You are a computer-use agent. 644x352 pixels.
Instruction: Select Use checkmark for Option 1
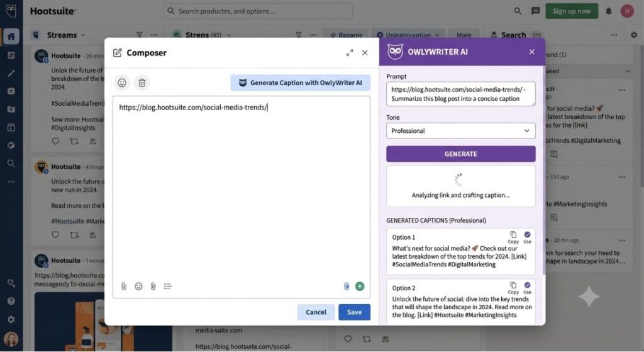tap(528, 237)
